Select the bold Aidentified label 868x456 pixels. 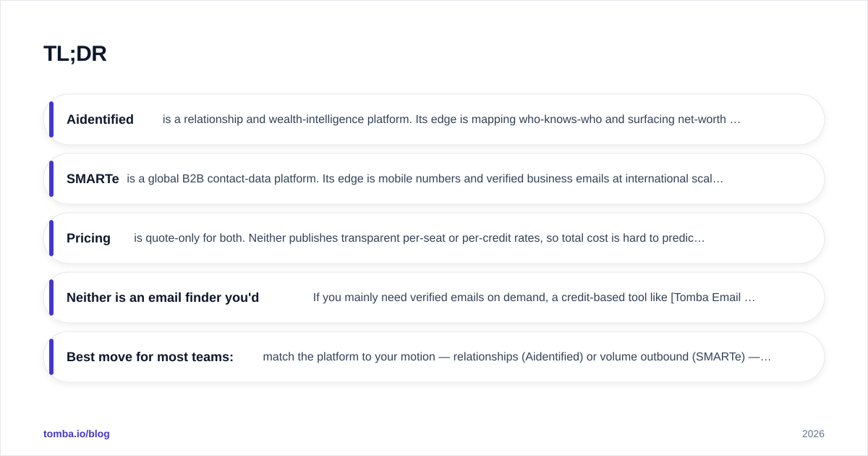pos(100,119)
